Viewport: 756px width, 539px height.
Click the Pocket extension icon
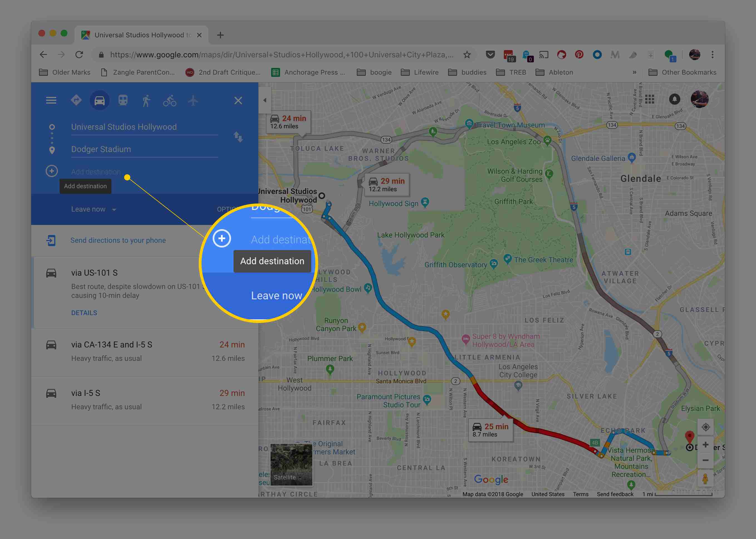point(490,55)
